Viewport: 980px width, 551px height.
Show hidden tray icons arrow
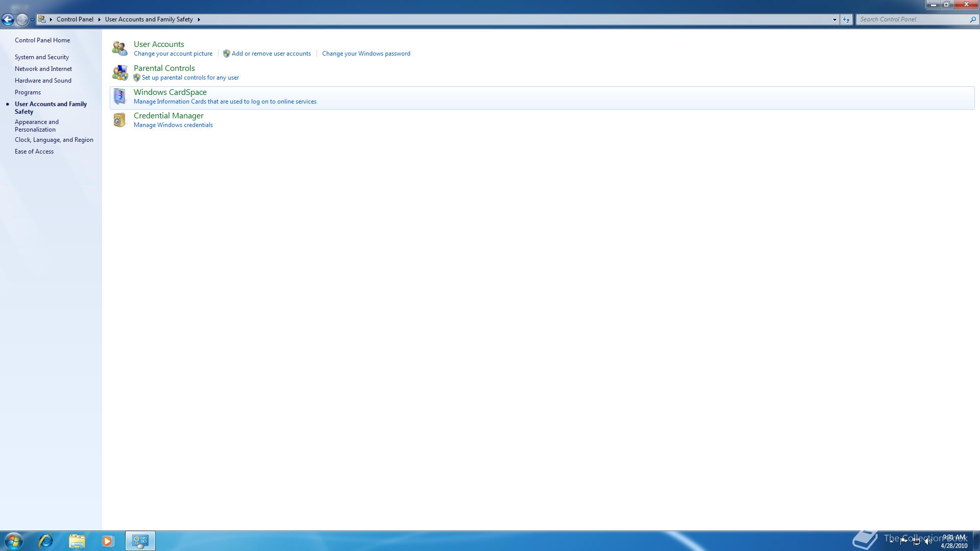pyautogui.click(x=892, y=541)
